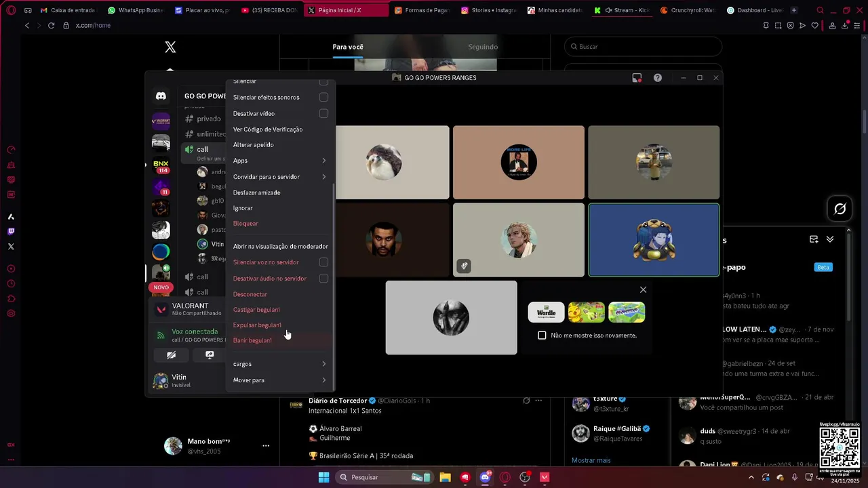Image resolution: width=868 pixels, height=488 pixels.
Task: Open the BNX server with 114 badge
Action: [161, 165]
